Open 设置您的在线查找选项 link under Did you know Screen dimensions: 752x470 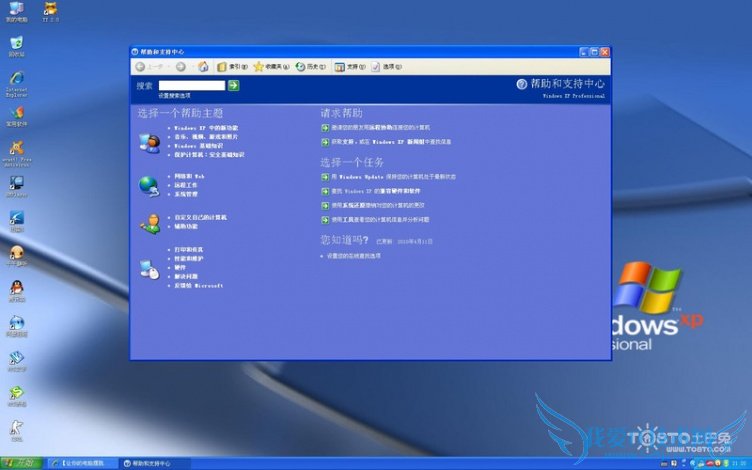click(353, 256)
